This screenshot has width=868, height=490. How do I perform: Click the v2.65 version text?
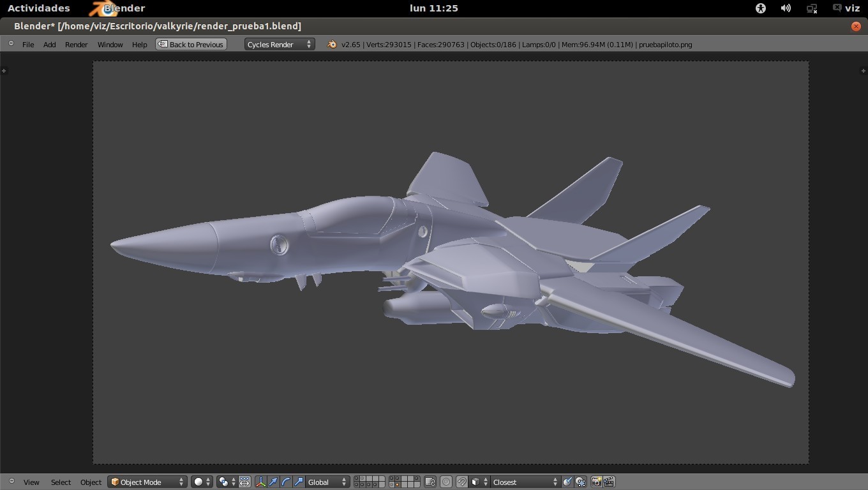[x=350, y=45]
